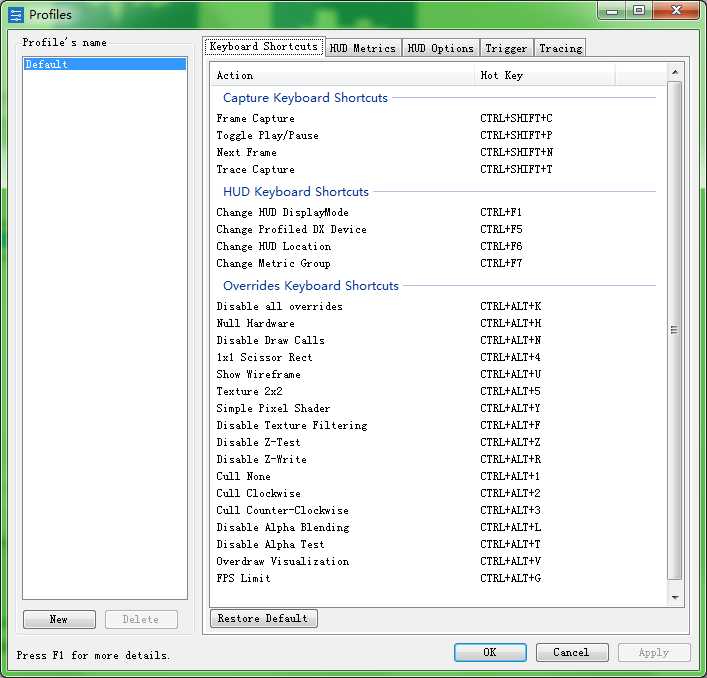The width and height of the screenshot is (707, 678).
Task: Open the HUD Options tab
Action: click(x=441, y=48)
